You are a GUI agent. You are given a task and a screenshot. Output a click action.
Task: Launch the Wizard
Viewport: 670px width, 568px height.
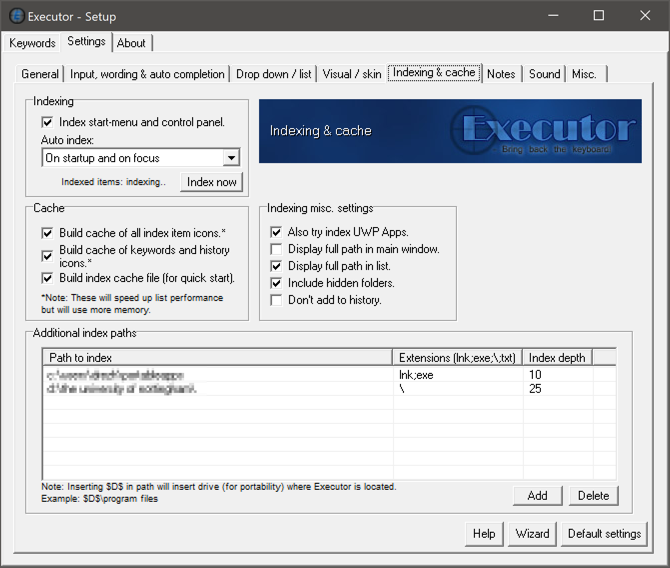point(532,534)
